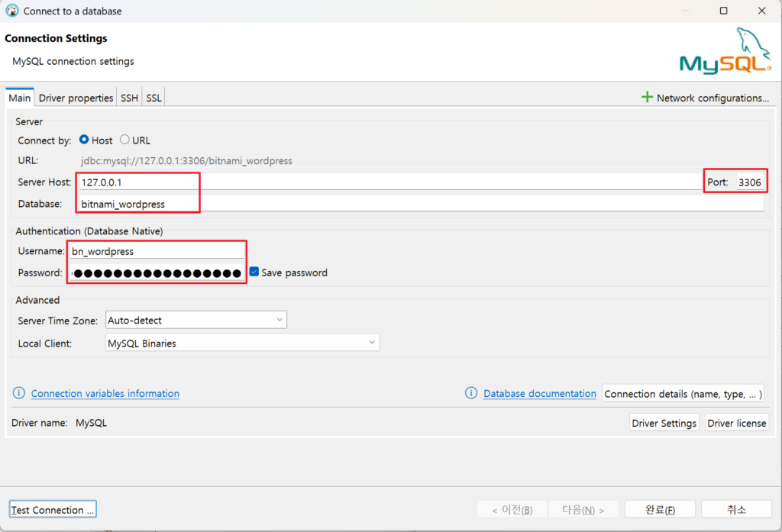Select the Host radio button
The width and height of the screenshot is (782, 532).
(x=84, y=140)
